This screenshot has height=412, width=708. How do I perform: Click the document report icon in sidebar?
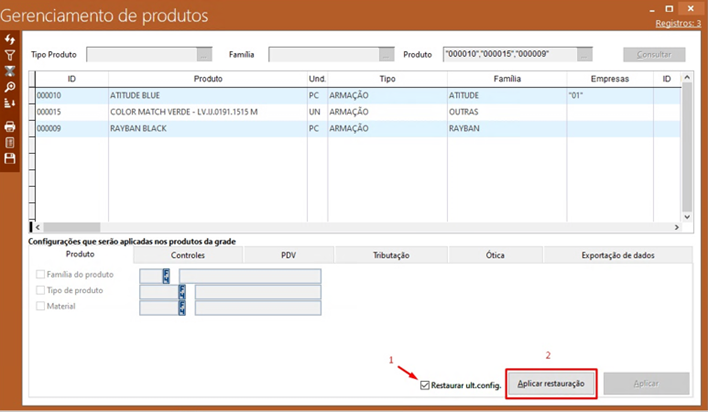point(10,142)
